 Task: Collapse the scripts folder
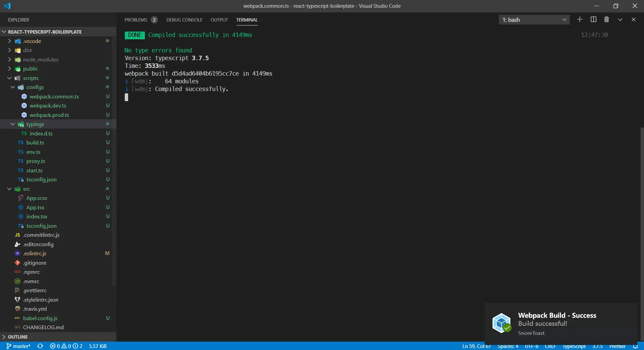(58, 78)
